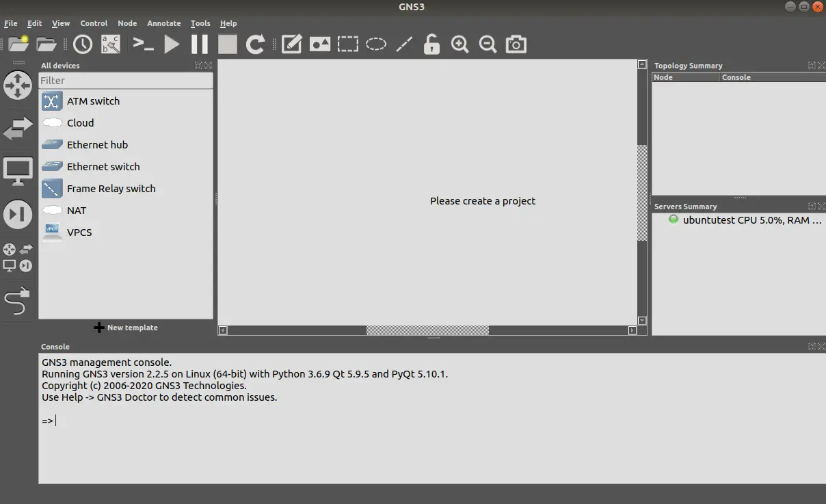Select the Draw an ellipse tool

(x=376, y=44)
